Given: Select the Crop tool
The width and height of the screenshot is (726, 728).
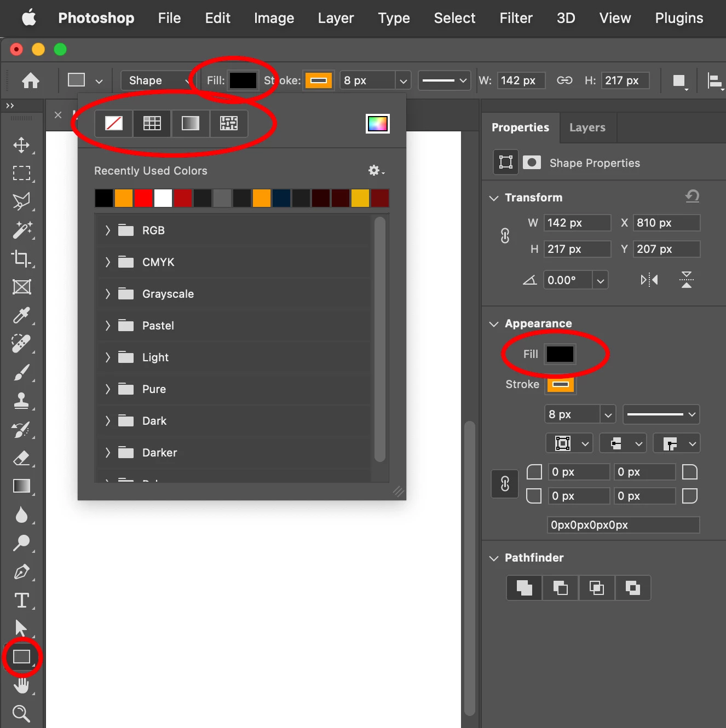Looking at the screenshot, I should (x=21, y=258).
